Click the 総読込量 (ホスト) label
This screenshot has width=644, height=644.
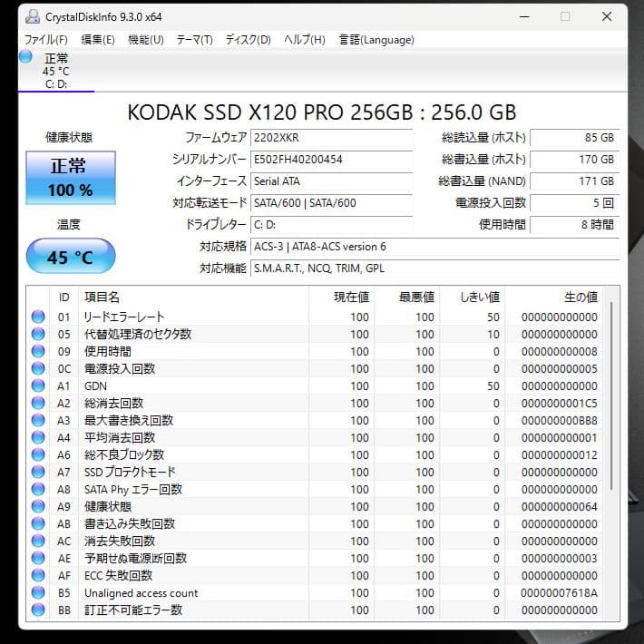483,138
